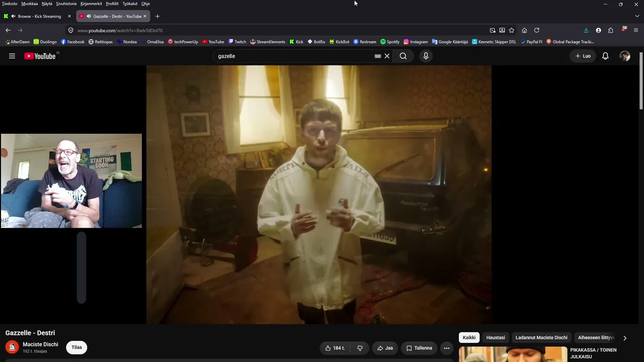Open the PIKAKASSA / TOINEN JULKAISU video thumbnail
Screen dimensions: 644x362
[x=513, y=354]
